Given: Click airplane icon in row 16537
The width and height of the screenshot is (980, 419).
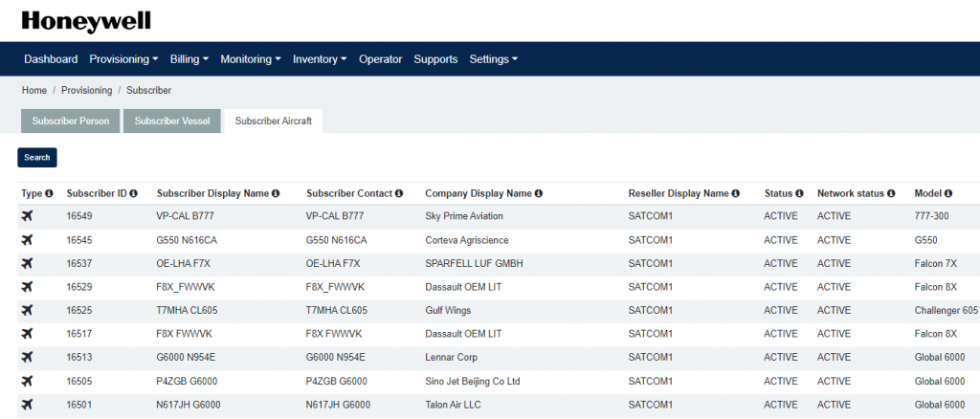Looking at the screenshot, I should click(27, 263).
